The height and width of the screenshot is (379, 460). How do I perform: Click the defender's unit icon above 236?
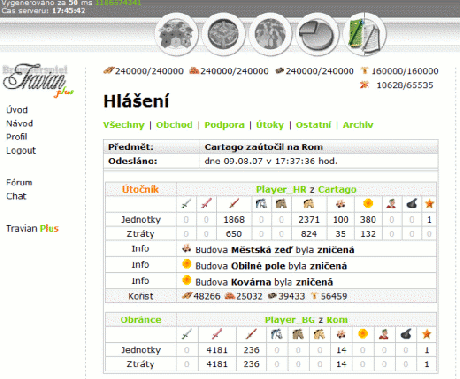(x=251, y=334)
